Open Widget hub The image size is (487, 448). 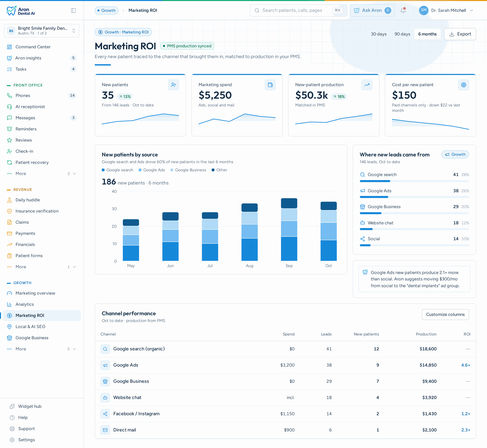tap(42, 406)
